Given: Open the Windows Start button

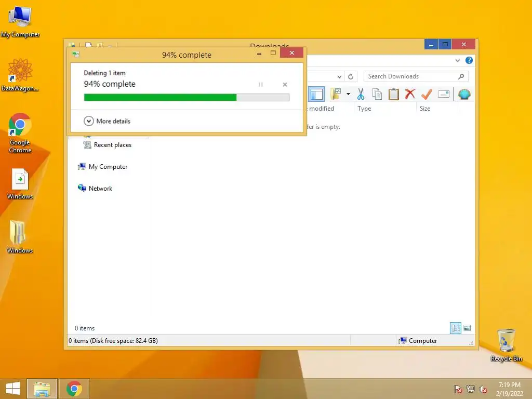Looking at the screenshot, I should pyautogui.click(x=13, y=389).
